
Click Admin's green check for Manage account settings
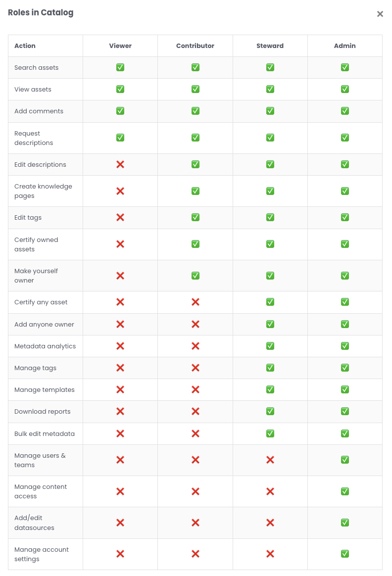[x=345, y=554]
